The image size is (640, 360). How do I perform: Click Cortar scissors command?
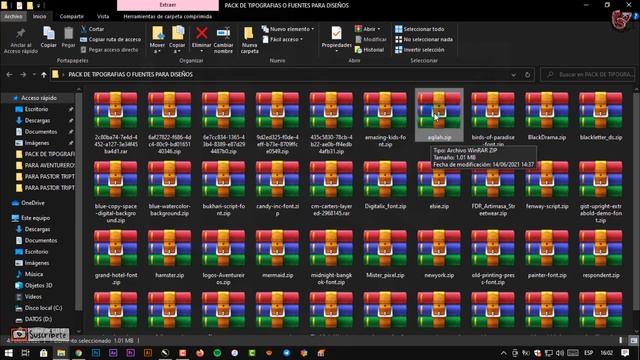click(92, 29)
